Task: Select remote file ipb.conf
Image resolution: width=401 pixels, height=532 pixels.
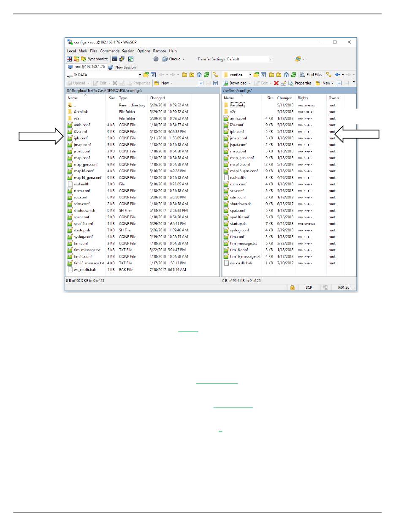Action: (x=237, y=131)
